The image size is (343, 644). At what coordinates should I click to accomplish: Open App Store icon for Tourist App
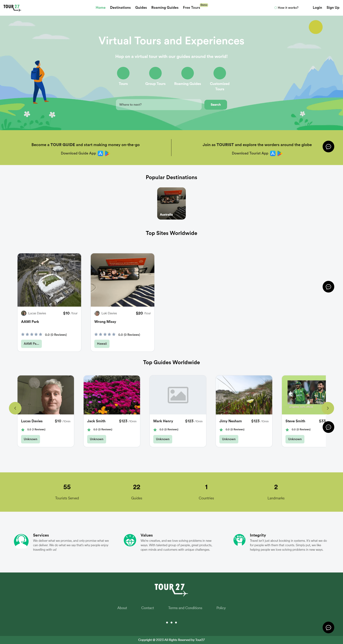click(273, 153)
